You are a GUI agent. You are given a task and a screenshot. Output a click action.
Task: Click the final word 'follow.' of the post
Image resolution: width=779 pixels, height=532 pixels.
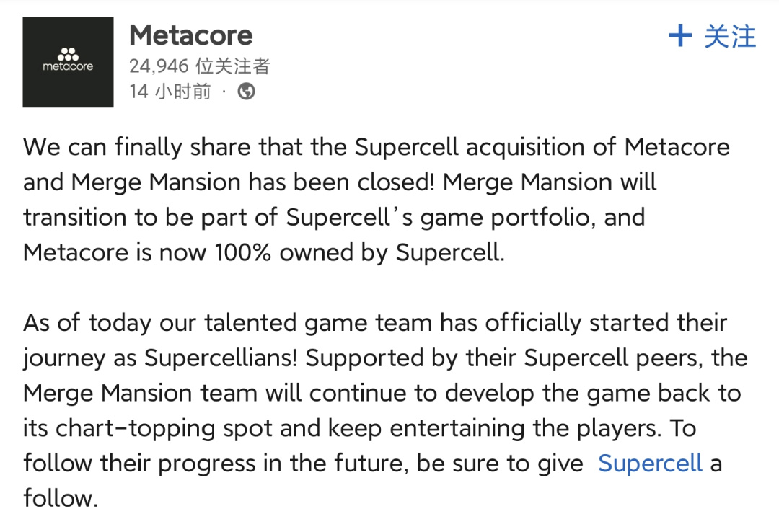pyautogui.click(x=61, y=498)
